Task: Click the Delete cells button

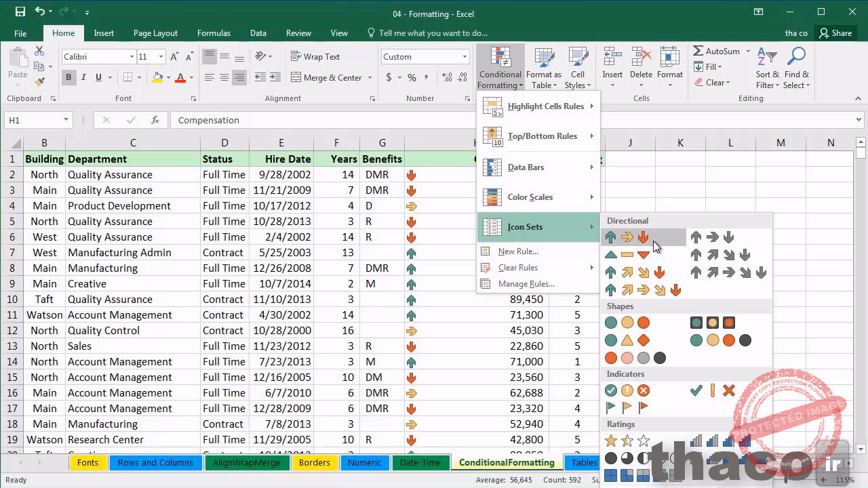Action: [x=641, y=68]
